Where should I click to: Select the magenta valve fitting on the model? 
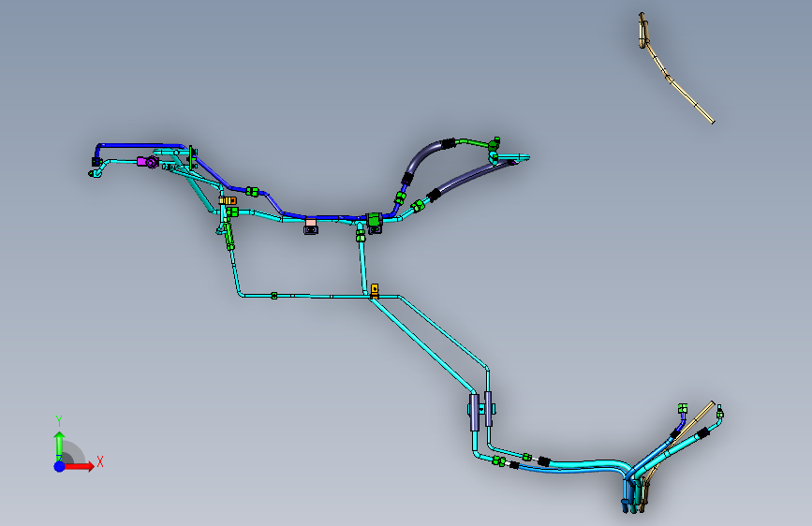click(x=148, y=162)
